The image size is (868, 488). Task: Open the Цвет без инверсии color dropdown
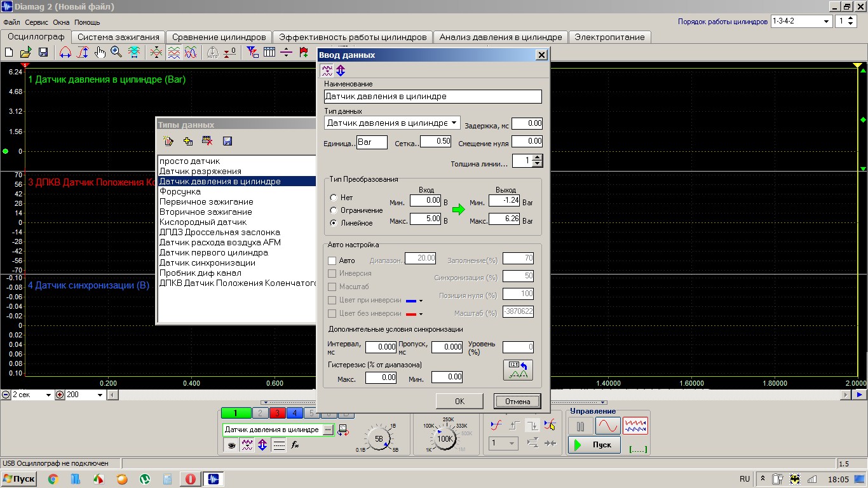pyautogui.click(x=414, y=314)
